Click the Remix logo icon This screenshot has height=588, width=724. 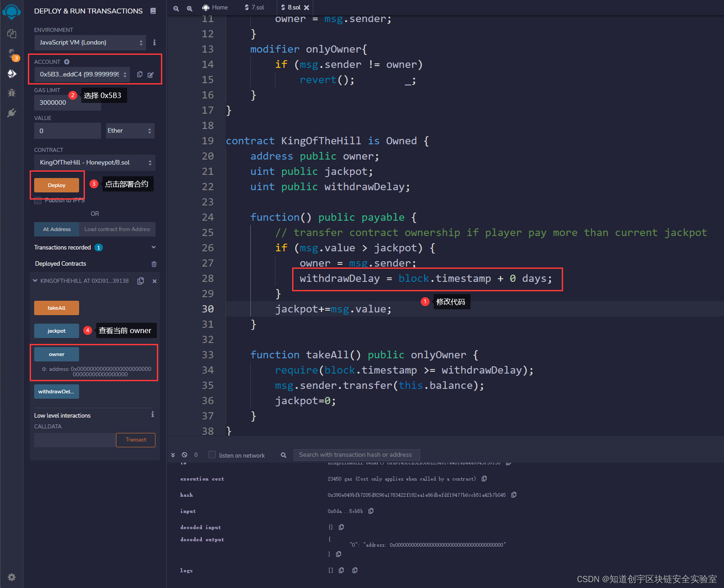click(x=12, y=11)
